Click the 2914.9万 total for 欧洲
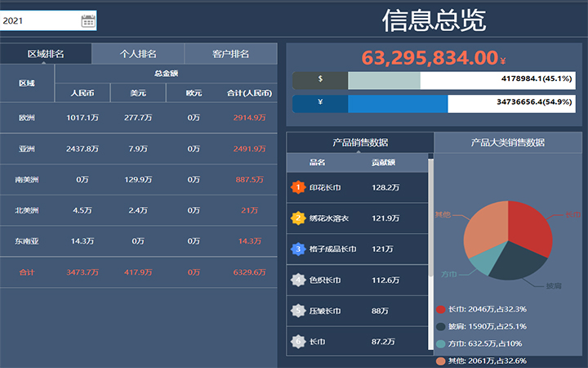This screenshot has height=368, width=588. pyautogui.click(x=249, y=118)
